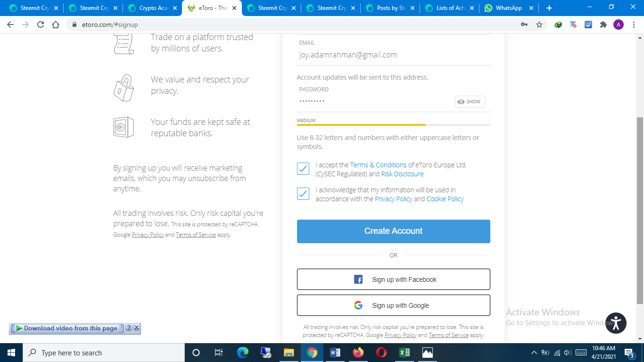Click the window-with-red-x extension icon
This screenshot has height=362, width=644.
pyautogui.click(x=573, y=25)
